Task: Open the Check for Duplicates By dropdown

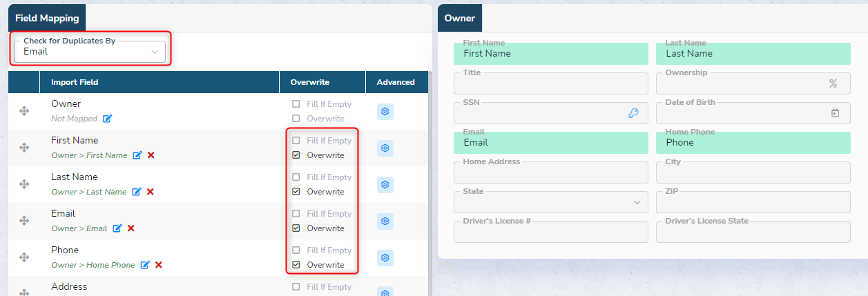Action: tap(90, 52)
